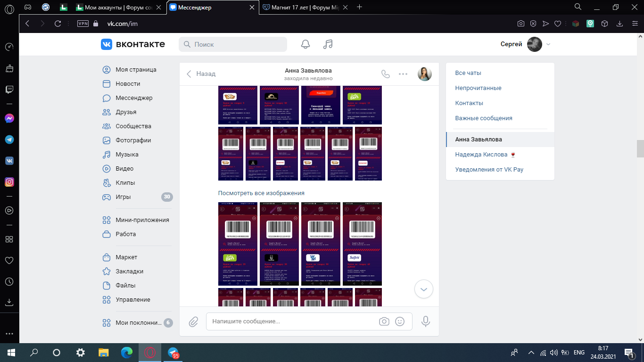The height and width of the screenshot is (362, 644).
Task: Open Telegram from the Windows taskbar
Action: pos(173,353)
